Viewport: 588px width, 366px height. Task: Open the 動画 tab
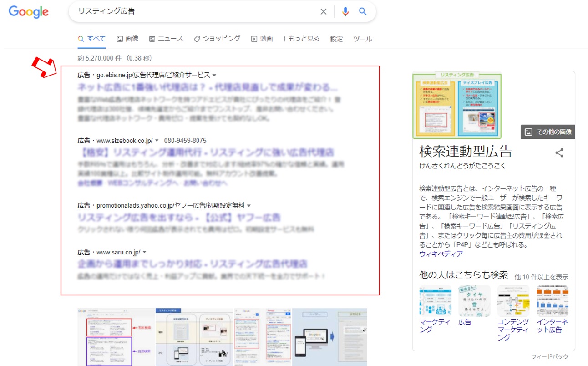(262, 39)
